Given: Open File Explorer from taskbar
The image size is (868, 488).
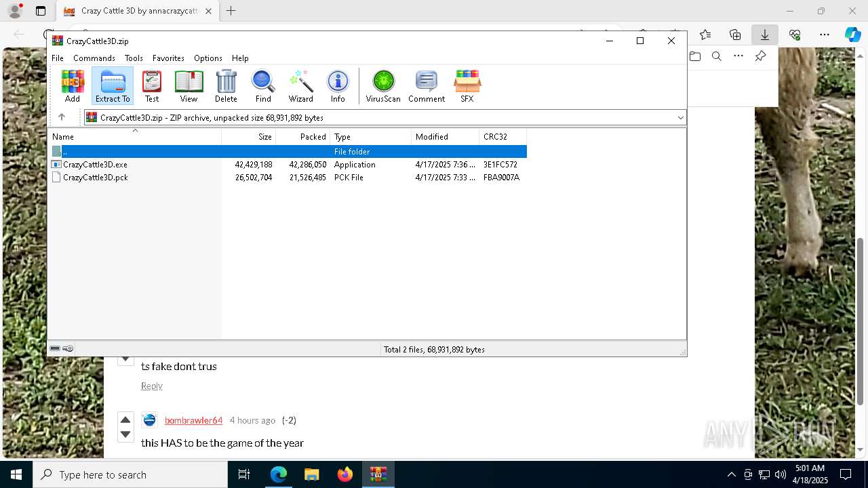Looking at the screenshot, I should pyautogui.click(x=311, y=474).
